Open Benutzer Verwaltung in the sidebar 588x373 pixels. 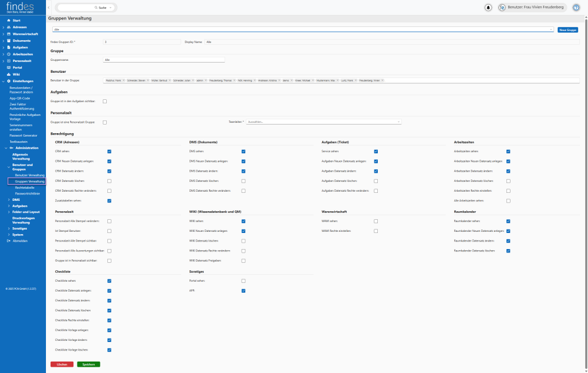coord(30,175)
